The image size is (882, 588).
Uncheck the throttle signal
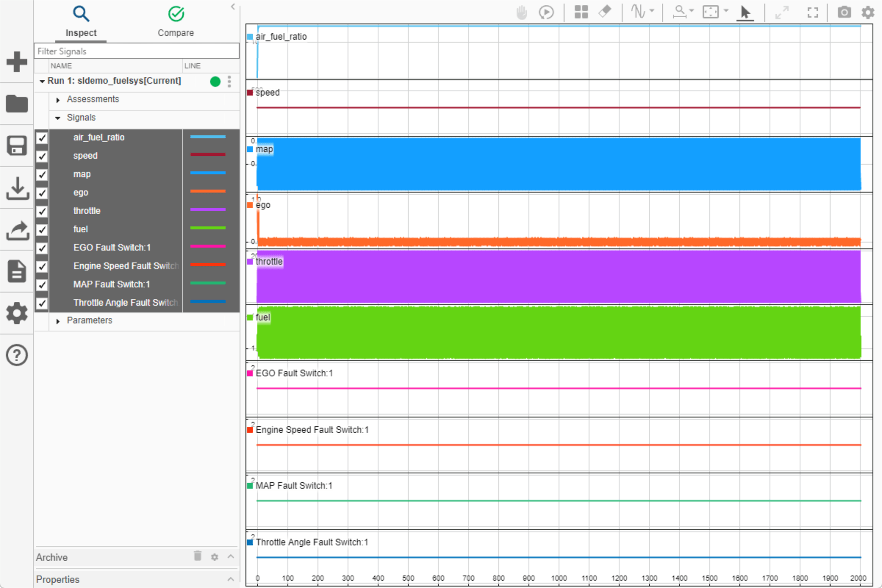(x=42, y=211)
